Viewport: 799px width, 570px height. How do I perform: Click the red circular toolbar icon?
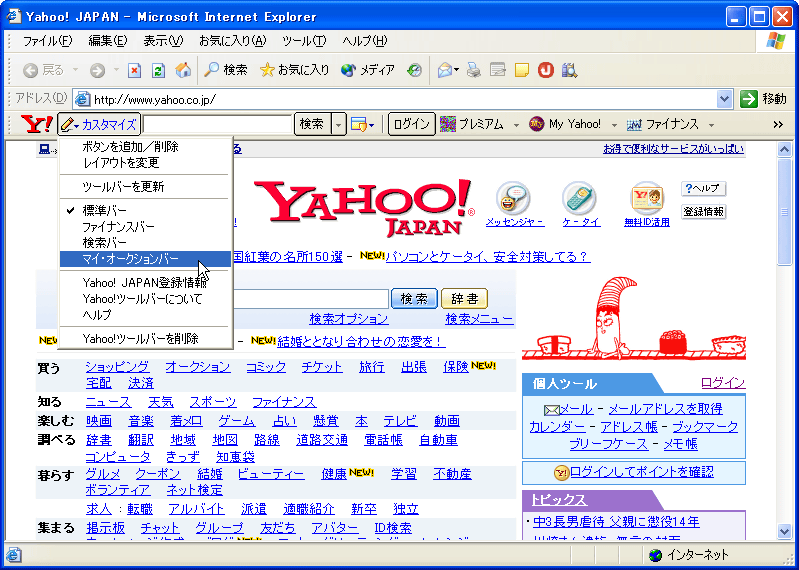tap(546, 70)
